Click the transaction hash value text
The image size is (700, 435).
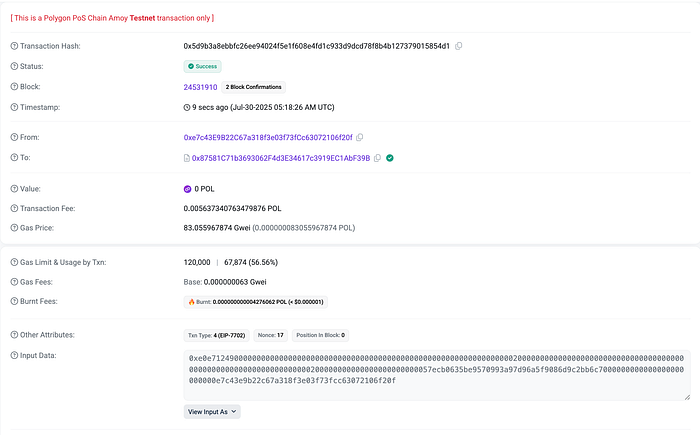(317, 46)
